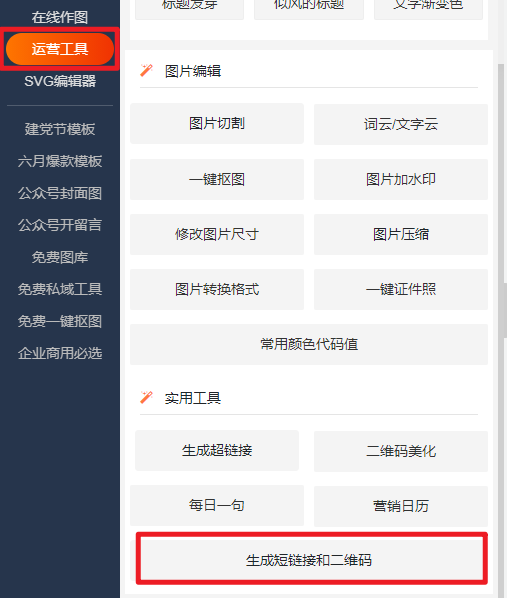Open the 一键证件照 tool

pos(401,289)
